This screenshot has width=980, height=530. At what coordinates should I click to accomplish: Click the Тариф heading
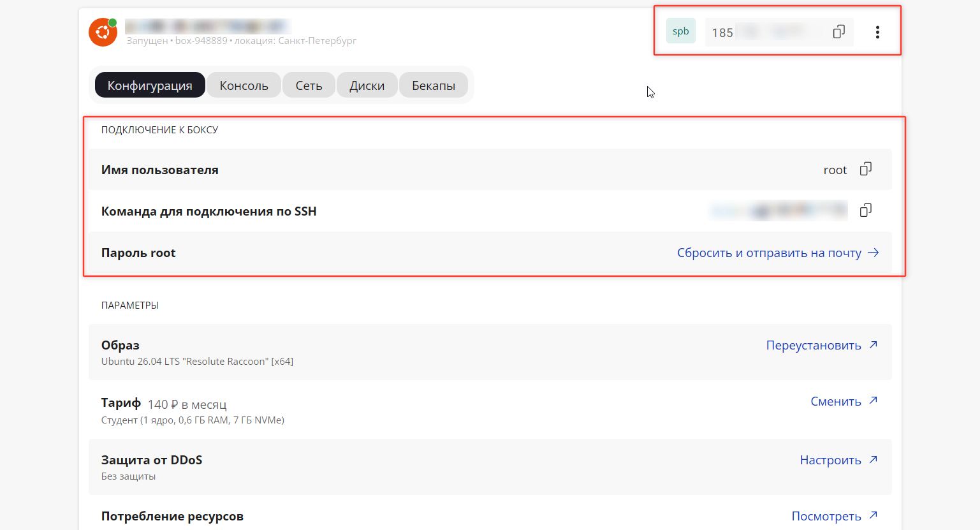pyautogui.click(x=121, y=403)
